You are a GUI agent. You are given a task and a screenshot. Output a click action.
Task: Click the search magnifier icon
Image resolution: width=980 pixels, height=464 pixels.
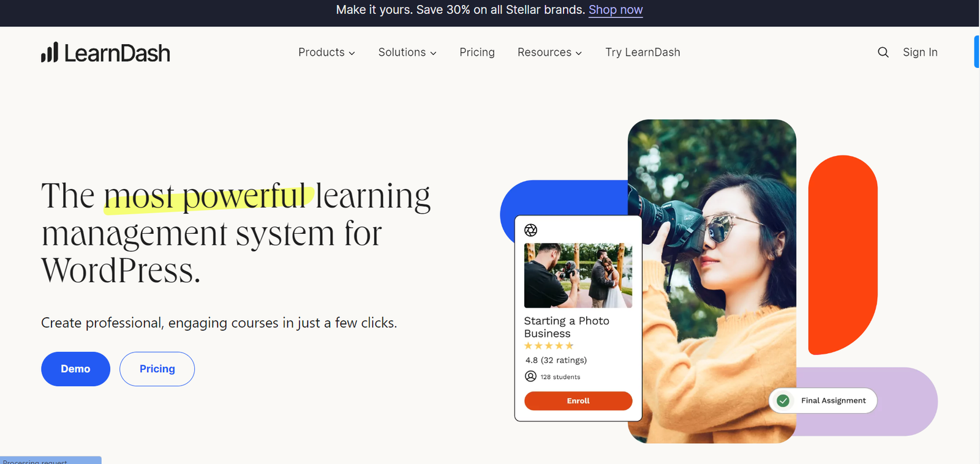(x=883, y=52)
